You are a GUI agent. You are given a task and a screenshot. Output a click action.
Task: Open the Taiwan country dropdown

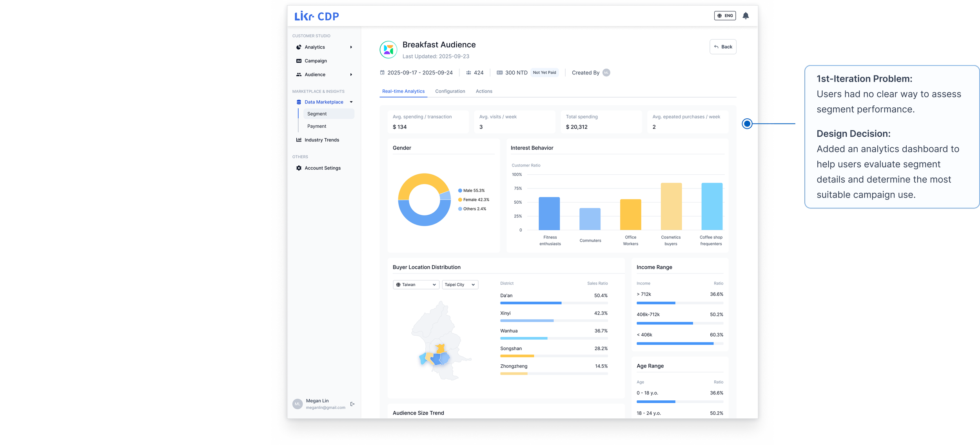tap(416, 285)
